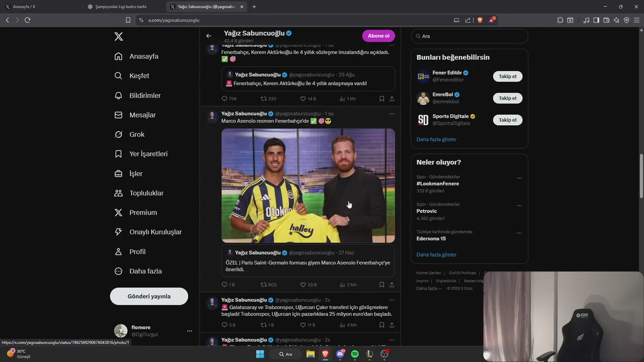
Task: Reply to the Uğurcan Çakır post (3 B)
Action: (x=228, y=325)
